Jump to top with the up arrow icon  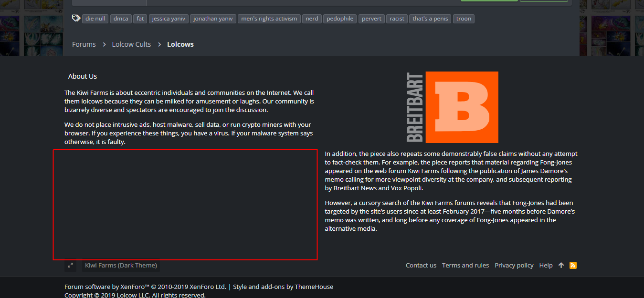tap(561, 265)
